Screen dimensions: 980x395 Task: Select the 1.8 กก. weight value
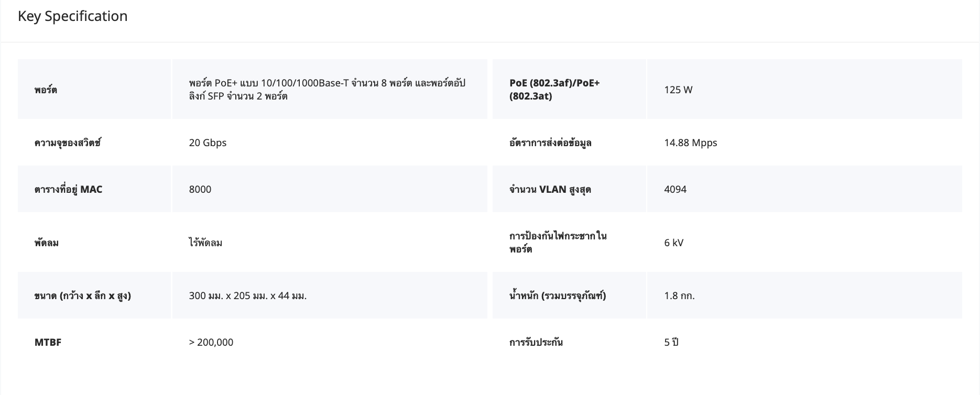point(679,295)
